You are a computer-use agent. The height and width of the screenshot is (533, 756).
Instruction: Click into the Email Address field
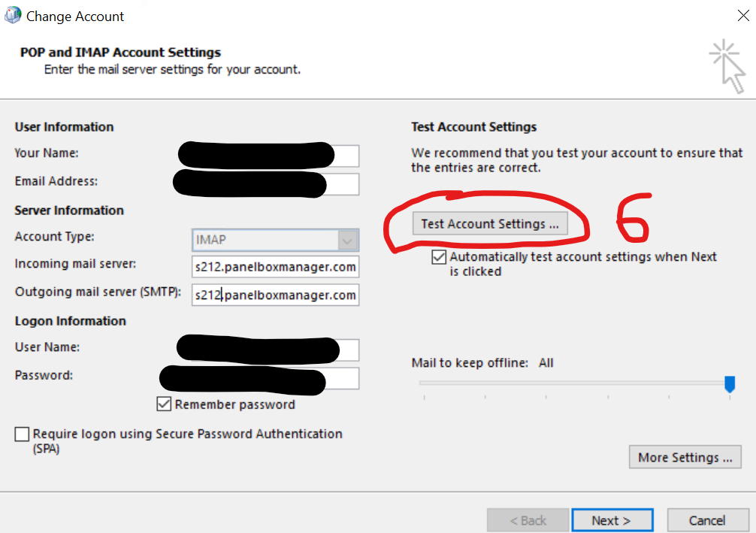pyautogui.click(x=343, y=184)
